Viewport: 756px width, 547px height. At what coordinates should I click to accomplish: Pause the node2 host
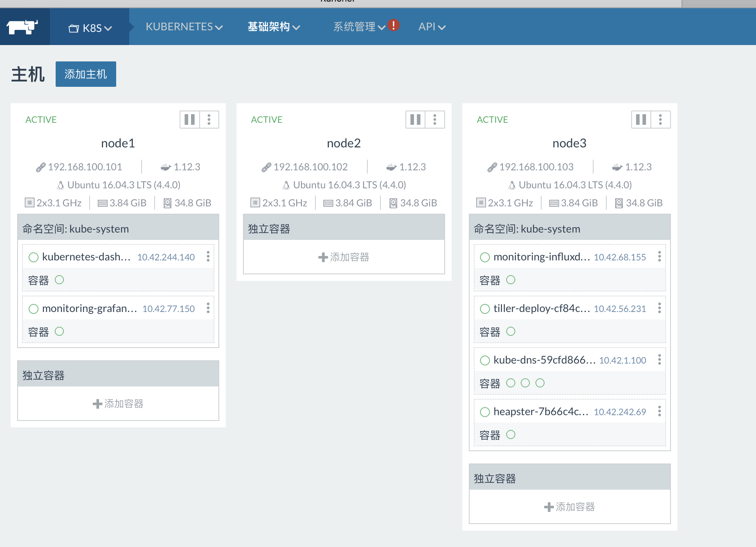point(415,120)
